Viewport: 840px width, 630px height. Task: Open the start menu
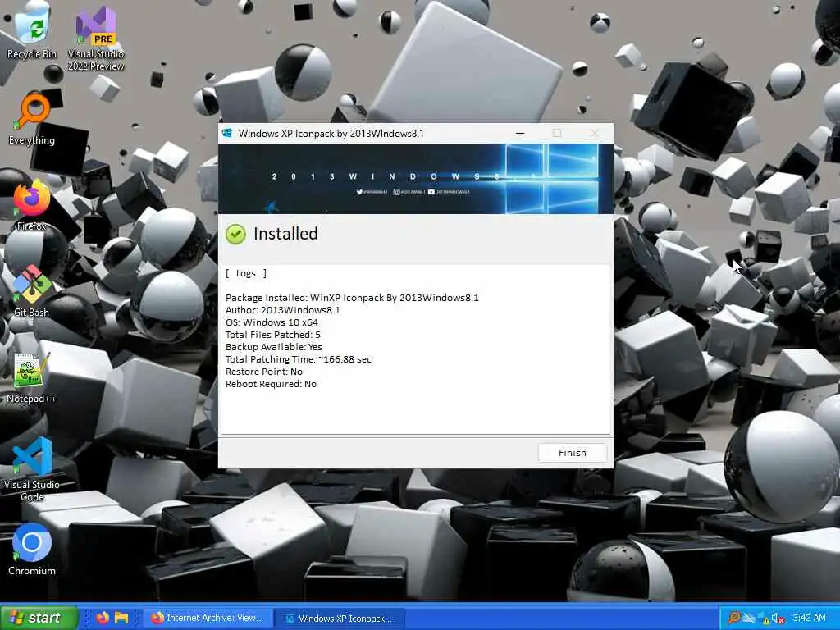click(x=39, y=618)
